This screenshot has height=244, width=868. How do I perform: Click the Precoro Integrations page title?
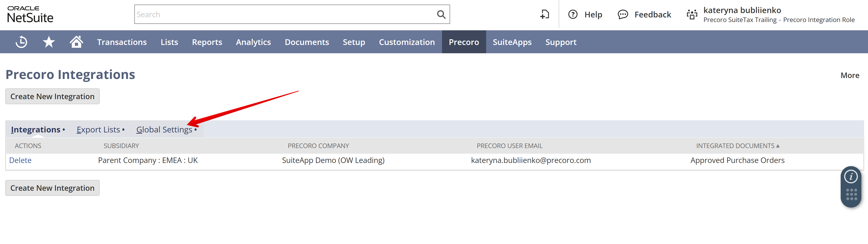(70, 74)
